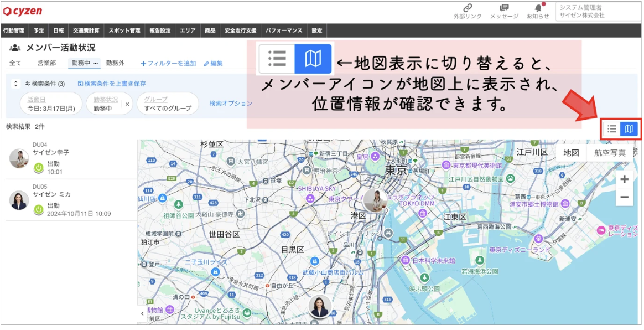Select member サイゼン幸子 avatar in list

coord(19,158)
